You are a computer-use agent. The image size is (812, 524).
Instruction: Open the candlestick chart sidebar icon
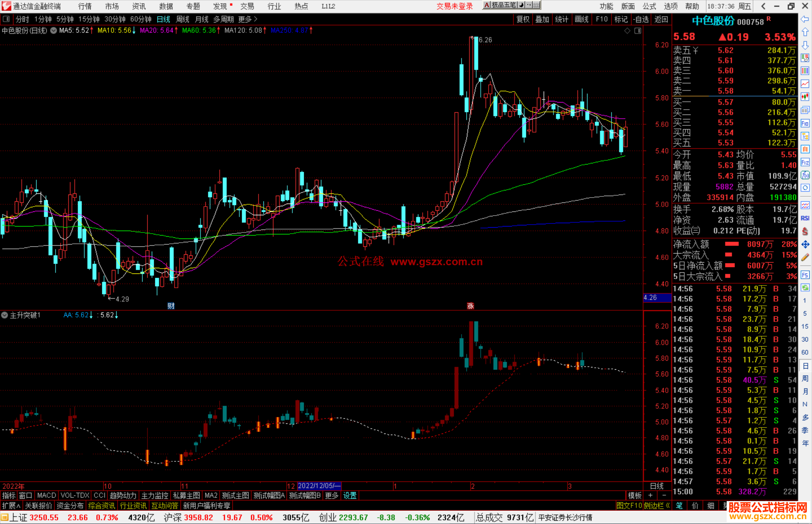[805, 97]
